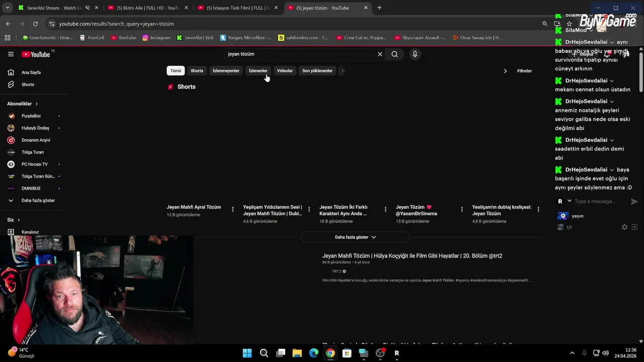Select the Tümü filter chip

click(x=176, y=71)
